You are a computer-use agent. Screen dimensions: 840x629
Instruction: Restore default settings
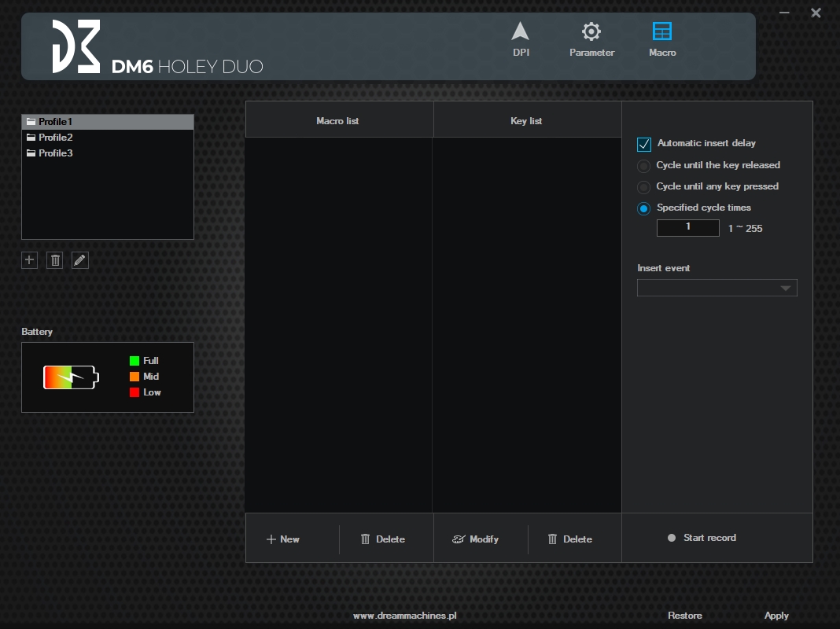click(x=684, y=616)
